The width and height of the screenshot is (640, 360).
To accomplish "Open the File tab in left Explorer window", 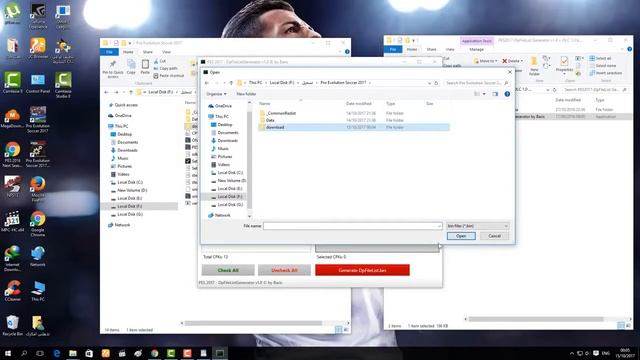I will click(109, 52).
